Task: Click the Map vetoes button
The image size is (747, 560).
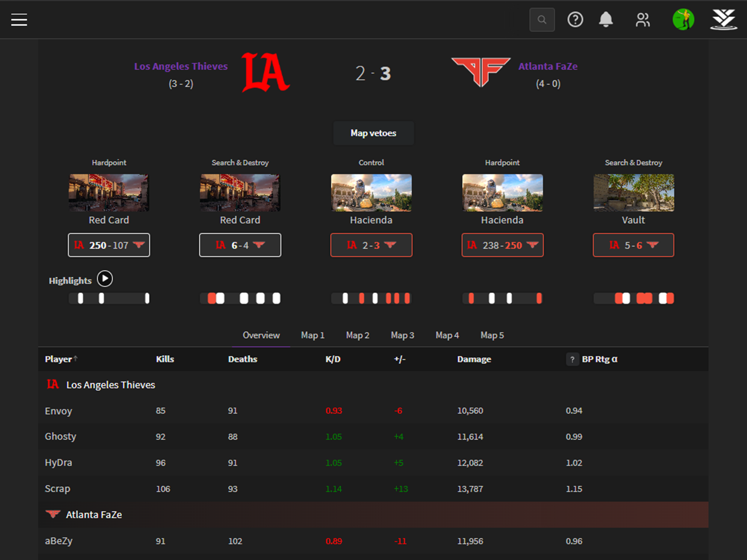Action: click(x=373, y=133)
